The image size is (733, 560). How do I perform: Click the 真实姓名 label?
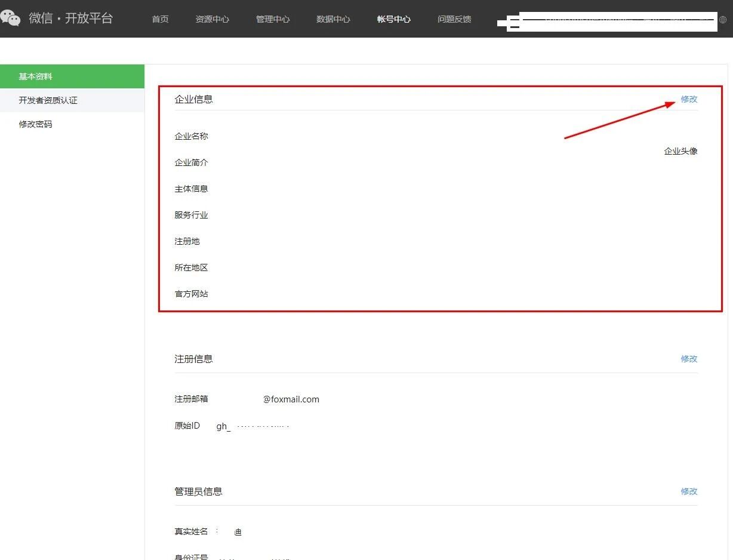(x=191, y=531)
